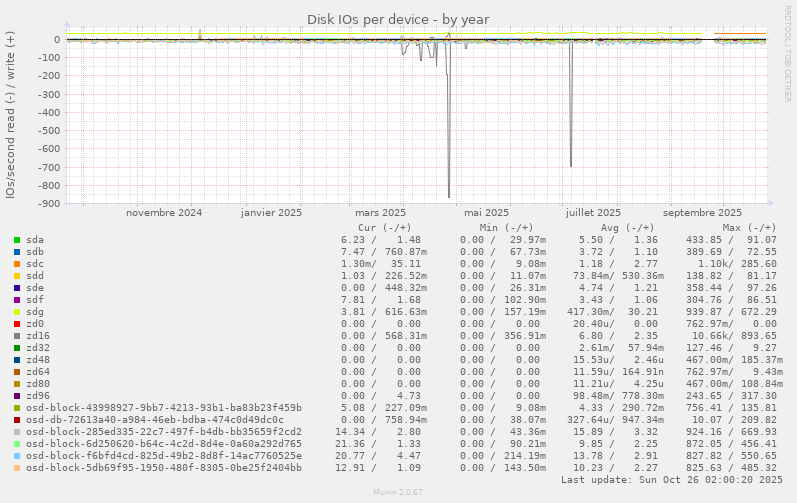Click the red zd0 legend swatch
The height and width of the screenshot is (503, 797).
tap(17, 324)
